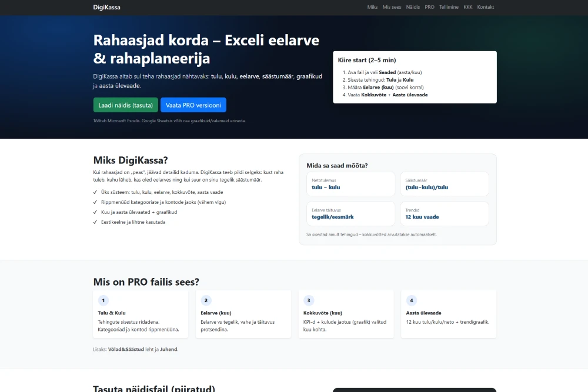Click the number 4 badge for Aasta ülevaade

pyautogui.click(x=412, y=300)
